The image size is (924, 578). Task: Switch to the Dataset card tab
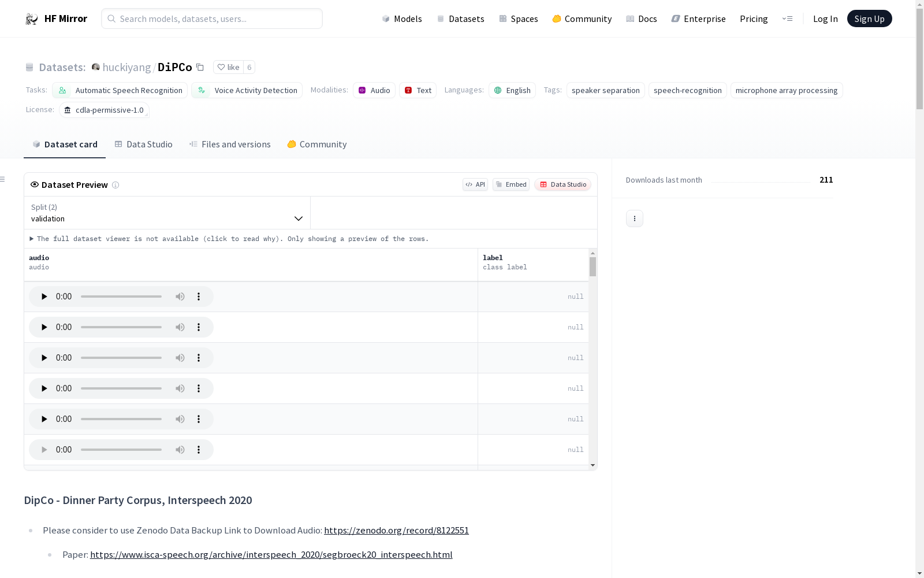pos(65,144)
